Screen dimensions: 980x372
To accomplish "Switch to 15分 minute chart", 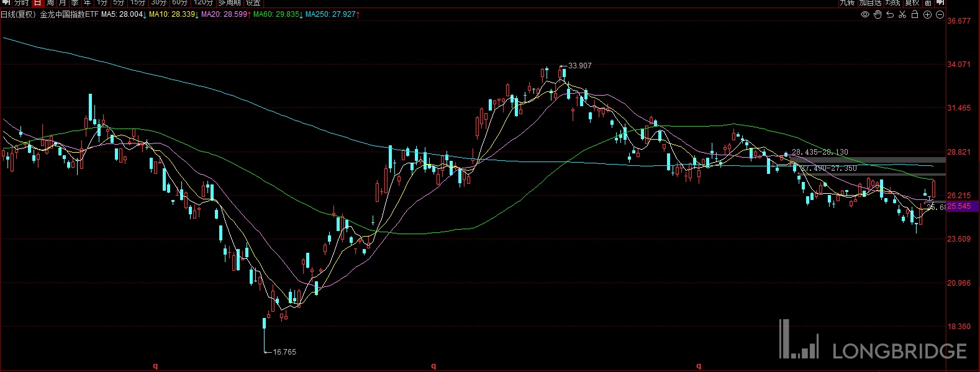I will [137, 2].
